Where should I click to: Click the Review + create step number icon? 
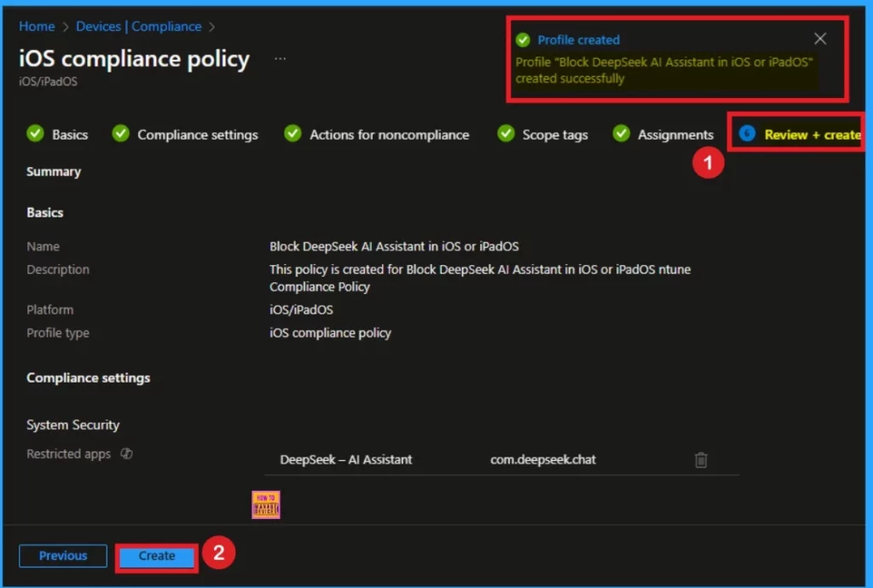point(747,134)
